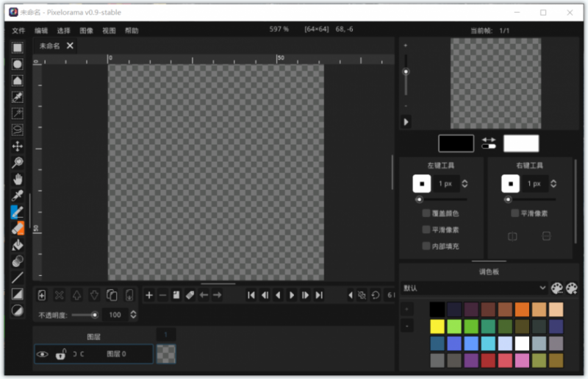Open the left tool brush selector
588x379 pixels.
(421, 184)
